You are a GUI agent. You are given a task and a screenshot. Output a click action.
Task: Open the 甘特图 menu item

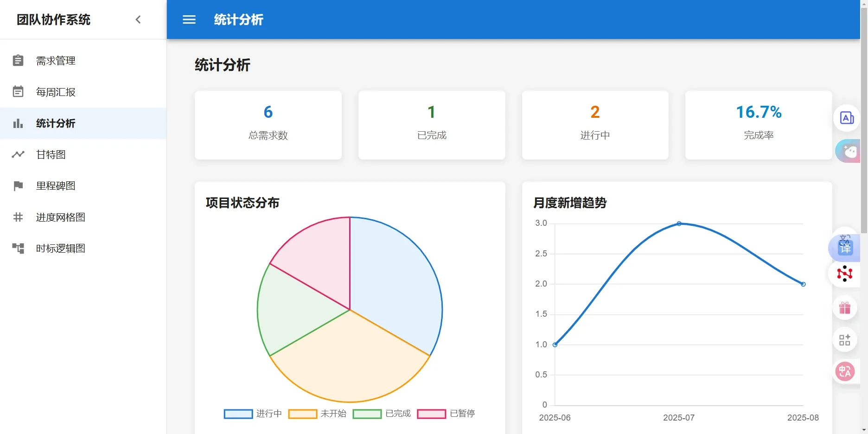[51, 154]
